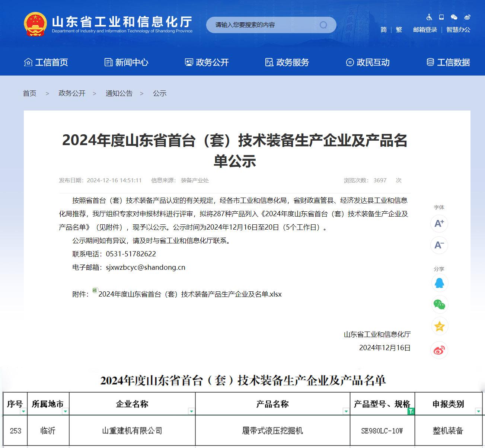Click the top-right WeChat header icon
The width and height of the screenshot is (485, 448).
tap(454, 17)
